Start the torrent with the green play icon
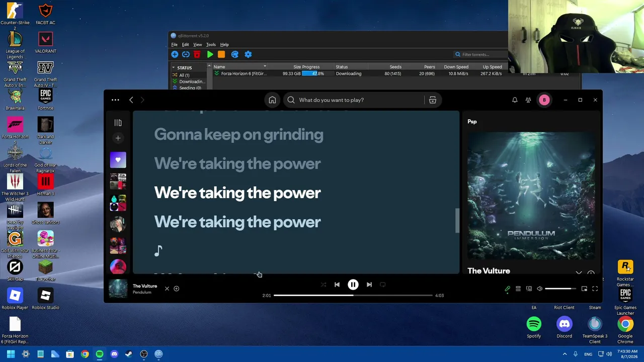Screen dimensions: 644x362 click(x=210, y=54)
